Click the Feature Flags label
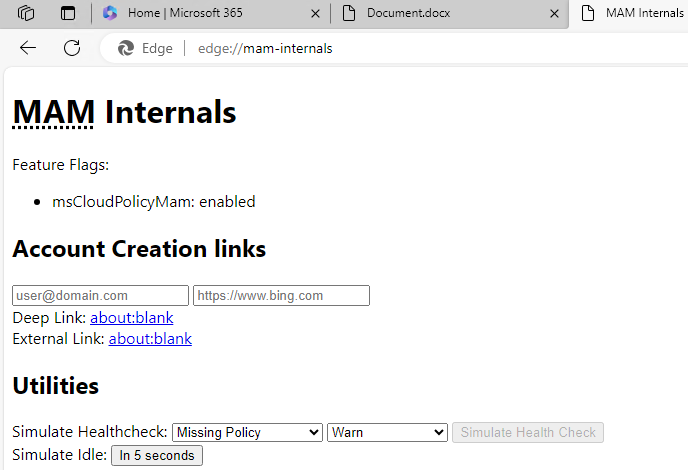Viewport: 688px width, 470px height. tap(61, 165)
